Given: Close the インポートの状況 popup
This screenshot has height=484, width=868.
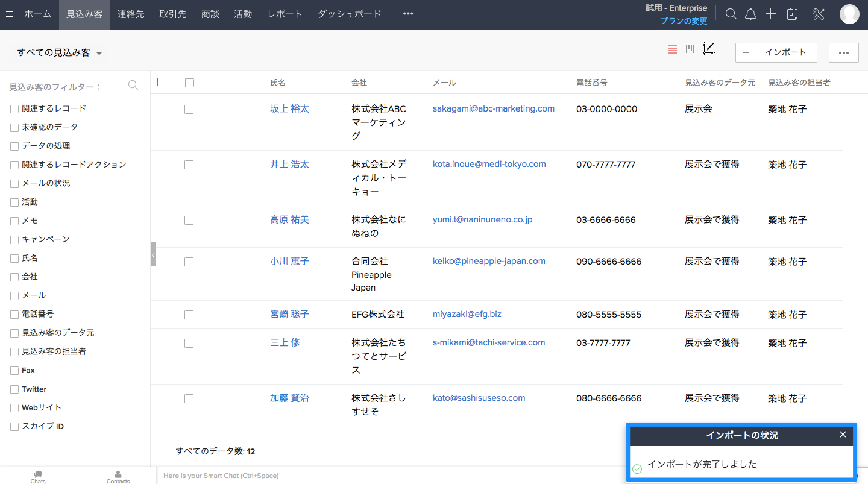Looking at the screenshot, I should click(x=843, y=435).
